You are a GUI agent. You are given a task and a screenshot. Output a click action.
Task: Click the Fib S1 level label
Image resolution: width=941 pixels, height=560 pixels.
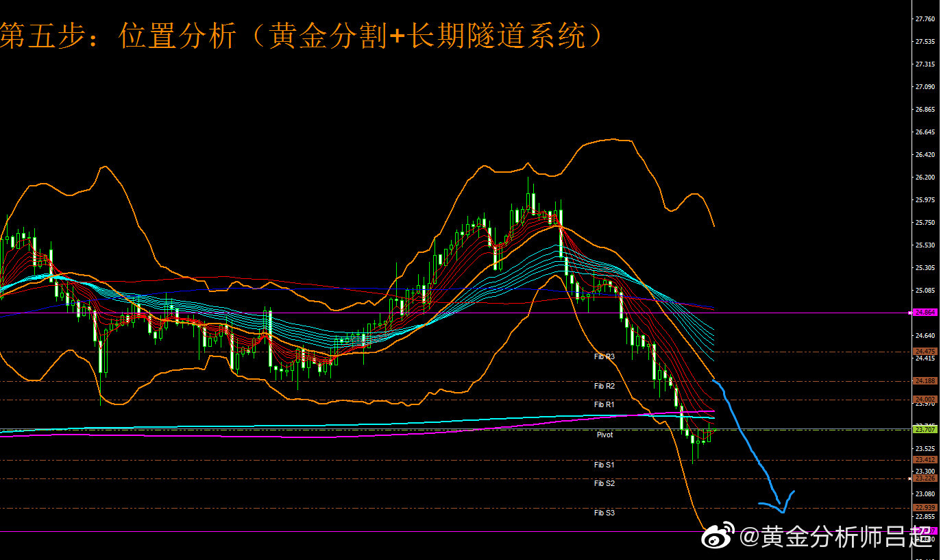pyautogui.click(x=604, y=465)
